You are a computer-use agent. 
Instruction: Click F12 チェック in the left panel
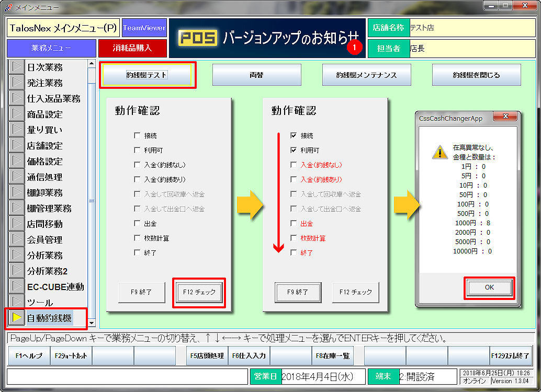point(199,292)
